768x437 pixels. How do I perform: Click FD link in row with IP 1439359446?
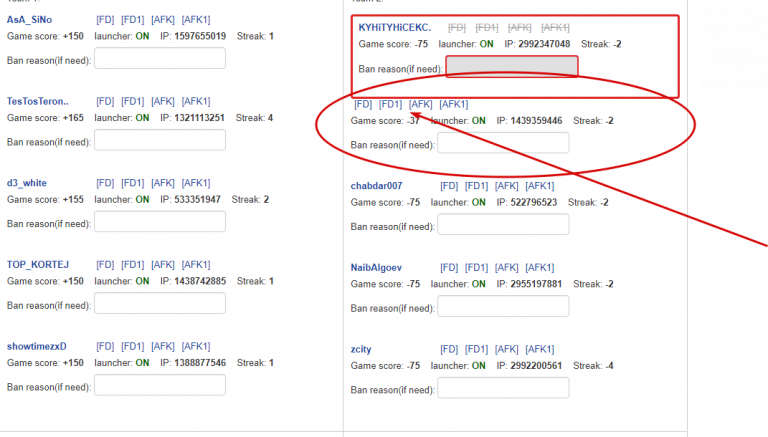point(363,104)
